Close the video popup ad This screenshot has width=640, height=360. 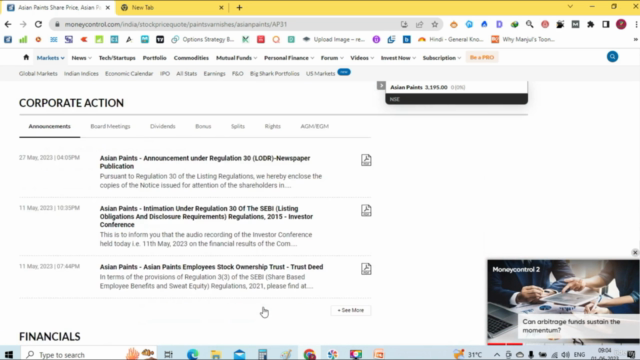(x=635, y=253)
